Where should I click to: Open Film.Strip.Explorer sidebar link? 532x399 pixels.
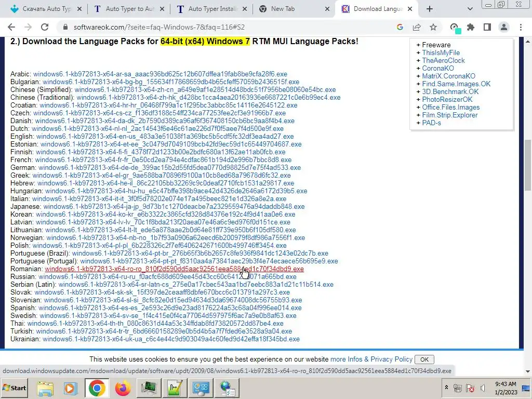(449, 115)
